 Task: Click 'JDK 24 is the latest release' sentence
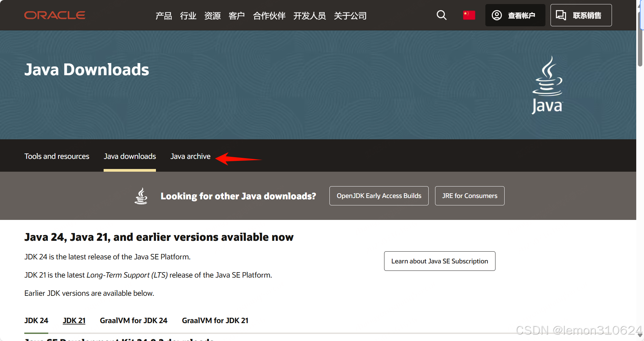pyautogui.click(x=107, y=257)
